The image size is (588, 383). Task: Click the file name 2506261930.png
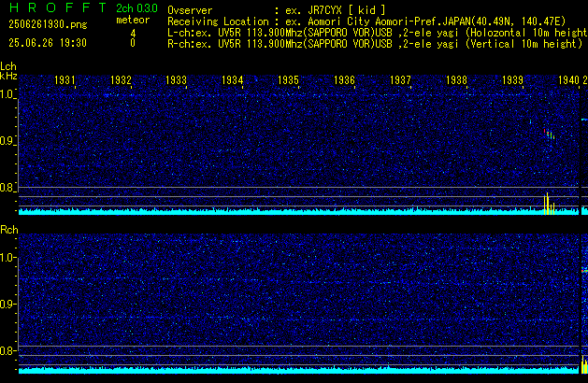click(48, 24)
